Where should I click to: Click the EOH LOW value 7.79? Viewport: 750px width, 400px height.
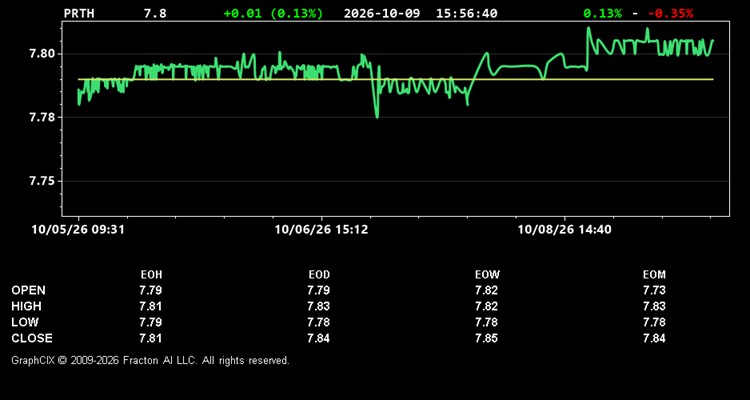click(151, 322)
